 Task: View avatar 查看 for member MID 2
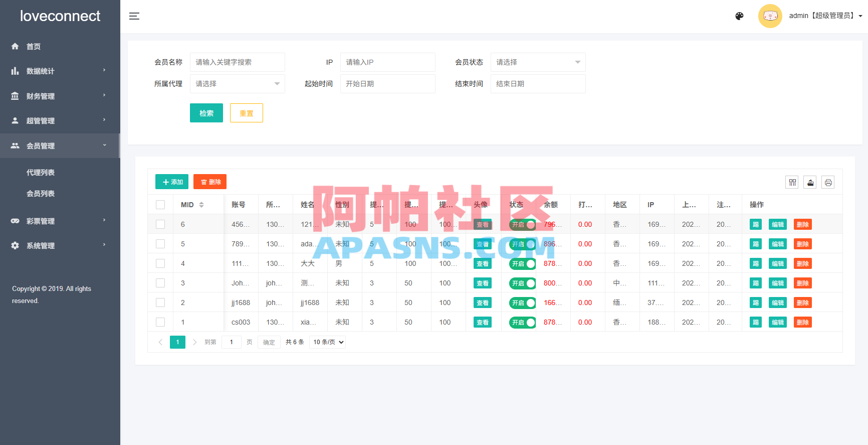click(483, 303)
